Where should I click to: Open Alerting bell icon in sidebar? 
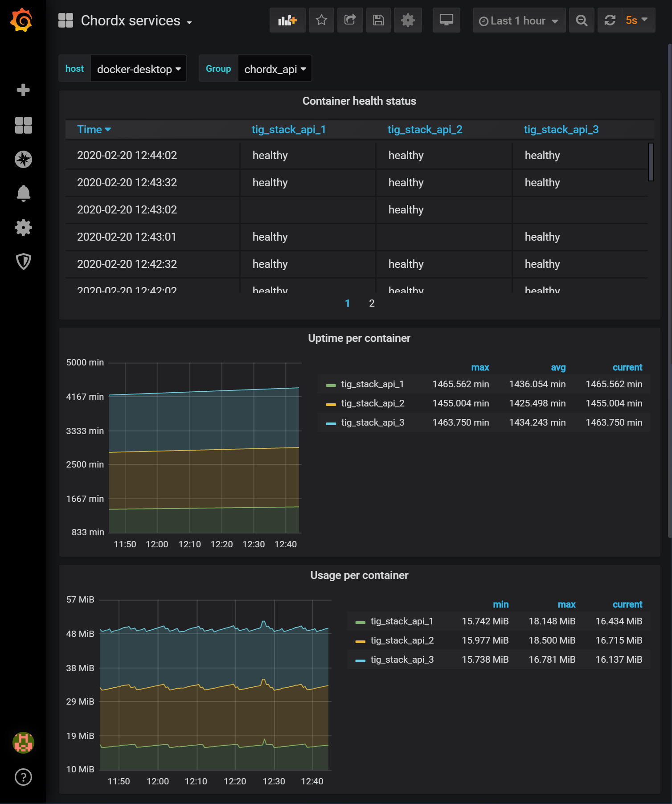(x=23, y=193)
